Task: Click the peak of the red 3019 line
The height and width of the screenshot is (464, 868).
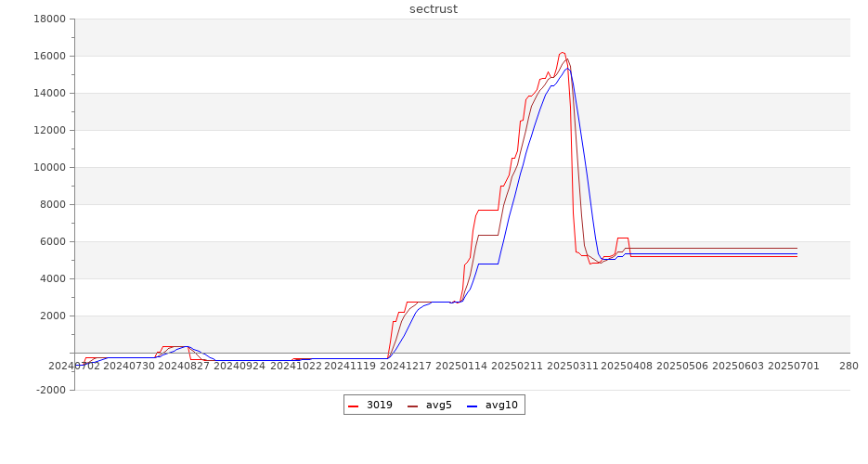Action: (x=563, y=53)
